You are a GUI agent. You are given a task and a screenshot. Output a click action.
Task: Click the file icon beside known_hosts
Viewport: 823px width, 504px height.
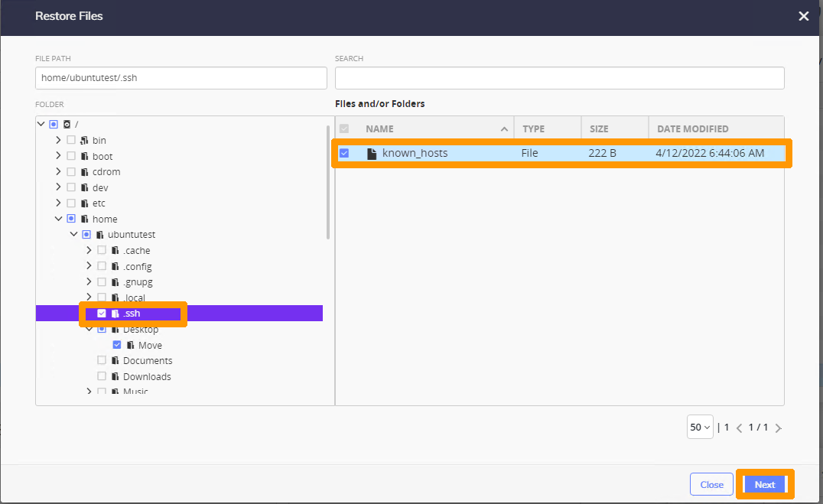coord(371,153)
